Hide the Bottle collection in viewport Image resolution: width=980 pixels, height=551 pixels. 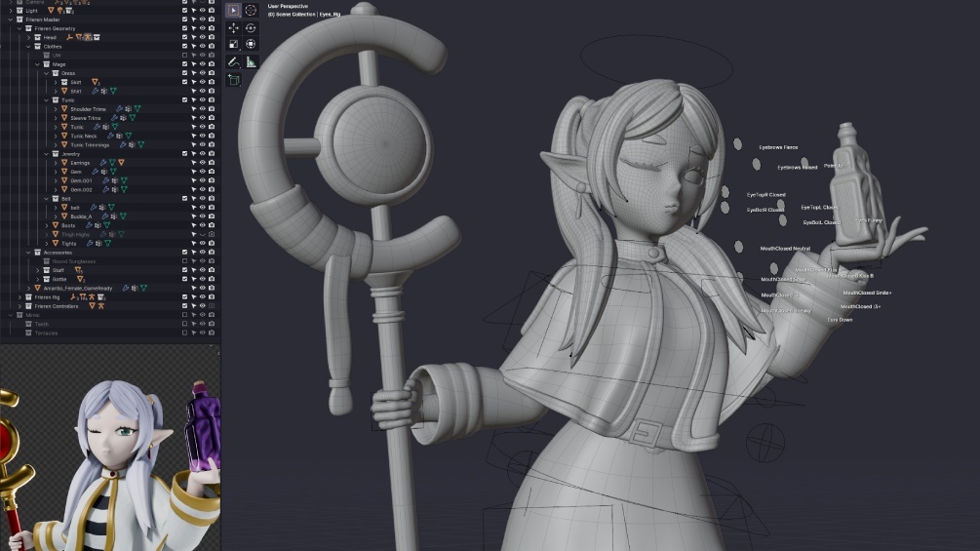click(x=203, y=279)
